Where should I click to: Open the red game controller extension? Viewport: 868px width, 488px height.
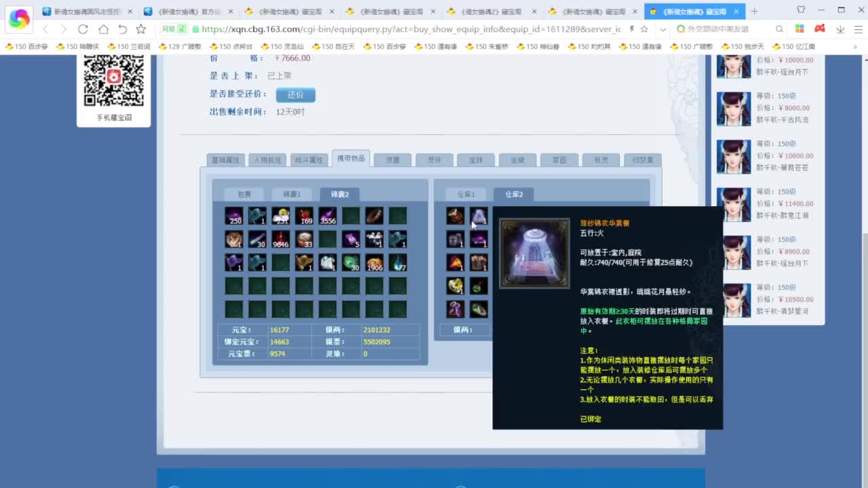pos(820,29)
